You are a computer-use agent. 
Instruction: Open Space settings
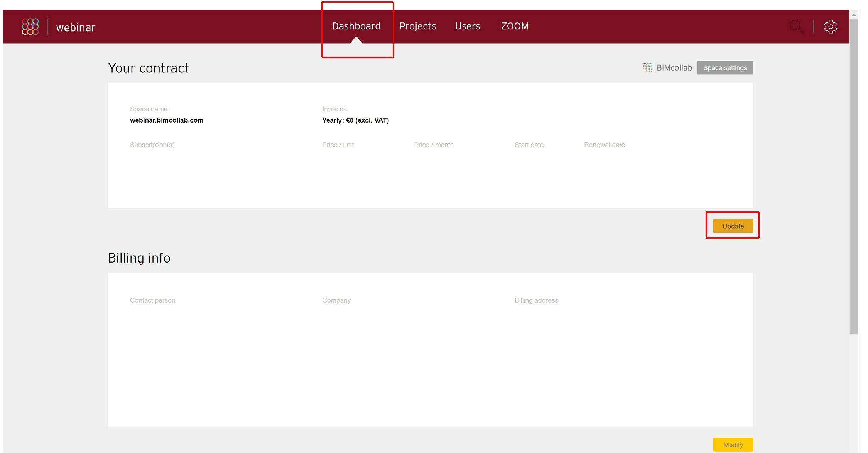pos(725,68)
